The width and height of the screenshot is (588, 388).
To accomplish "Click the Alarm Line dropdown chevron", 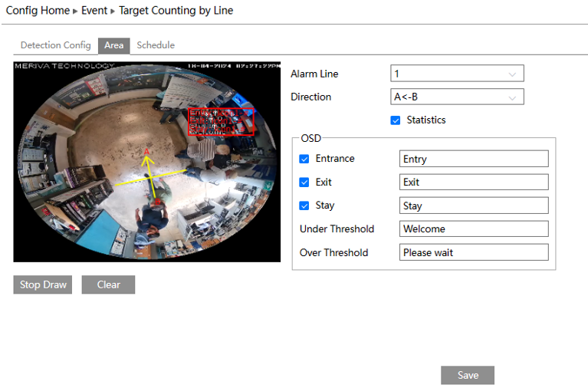I will [512, 74].
